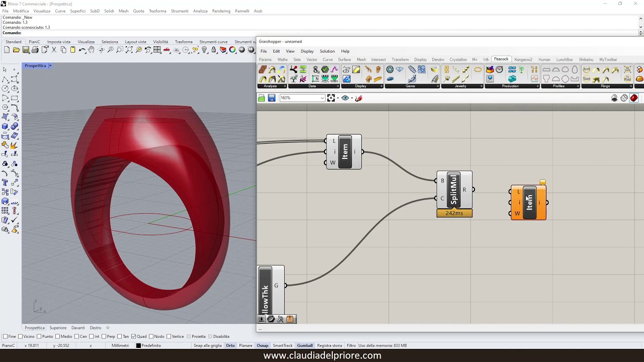Viewport: 644px width, 362px height.
Task: Switch to the Superiore viewport tab
Action: [x=58, y=328]
